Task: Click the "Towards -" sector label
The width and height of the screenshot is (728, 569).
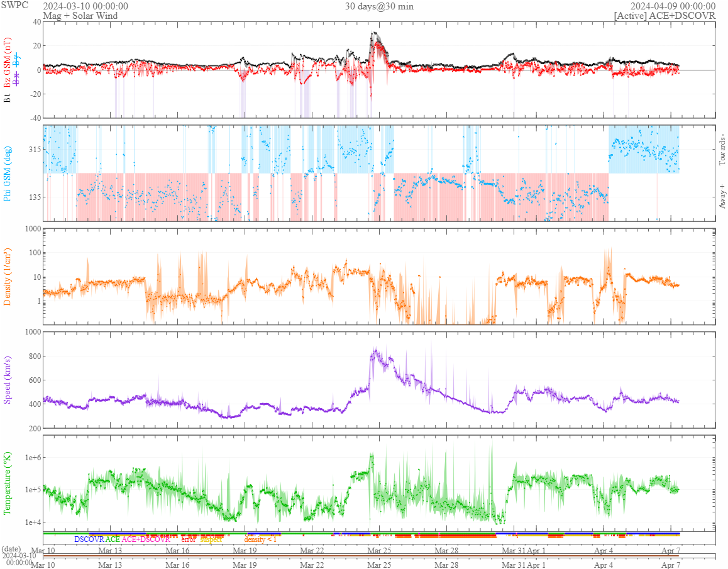Action: (722, 150)
